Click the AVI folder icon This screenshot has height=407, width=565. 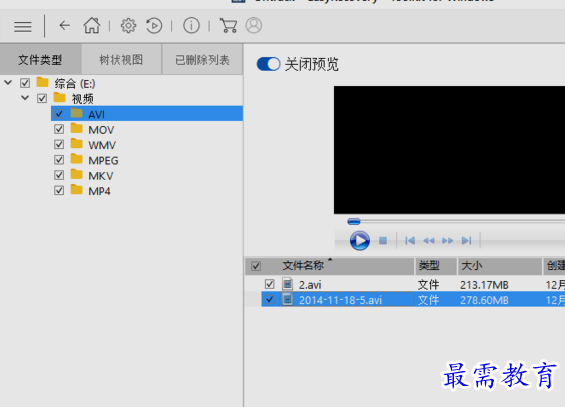tap(76, 113)
